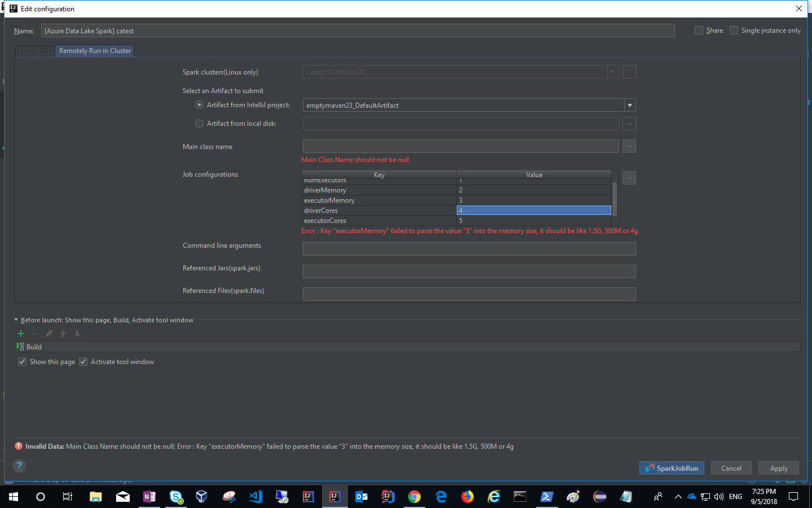812x508 pixels.
Task: Expand the Spark clusters dropdown
Action: pos(612,72)
